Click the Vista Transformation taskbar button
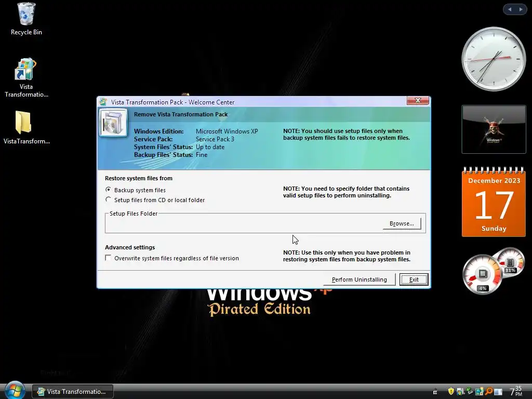This screenshot has height=399, width=532. (73, 391)
